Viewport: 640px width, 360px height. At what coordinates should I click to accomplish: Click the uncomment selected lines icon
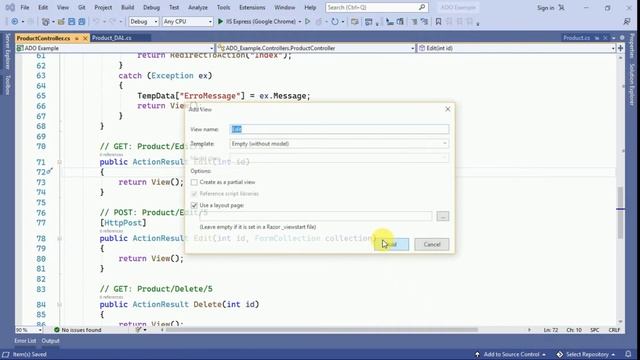pyautogui.click(x=424, y=22)
